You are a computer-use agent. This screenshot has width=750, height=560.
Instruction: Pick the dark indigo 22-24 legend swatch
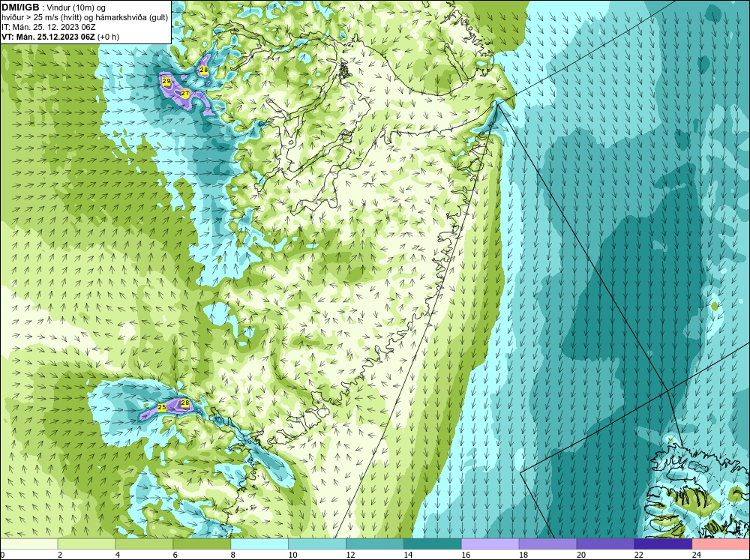(x=663, y=544)
